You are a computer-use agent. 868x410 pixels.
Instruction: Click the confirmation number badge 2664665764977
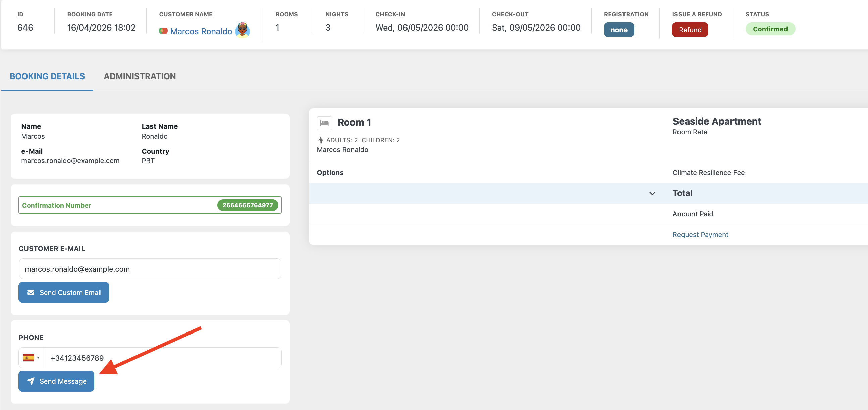click(x=248, y=205)
